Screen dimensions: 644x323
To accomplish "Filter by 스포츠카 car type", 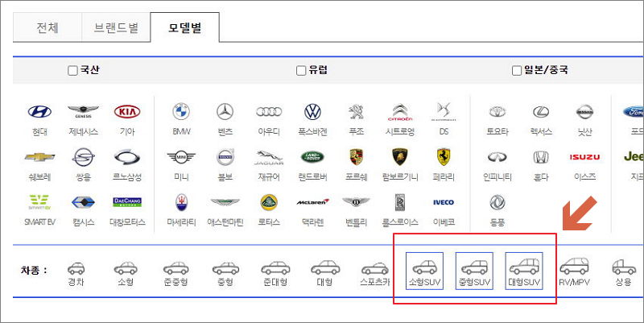I will (x=374, y=274).
